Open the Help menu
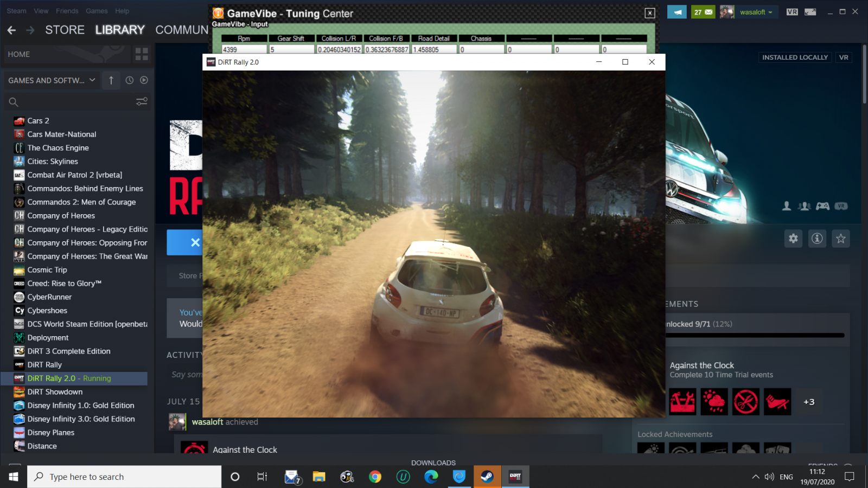 point(122,11)
